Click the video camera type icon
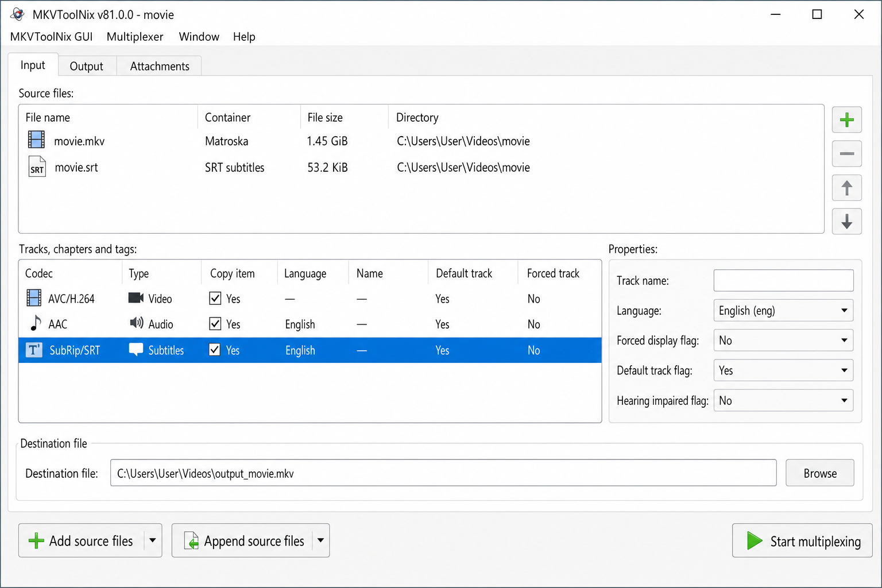 pyautogui.click(x=136, y=297)
